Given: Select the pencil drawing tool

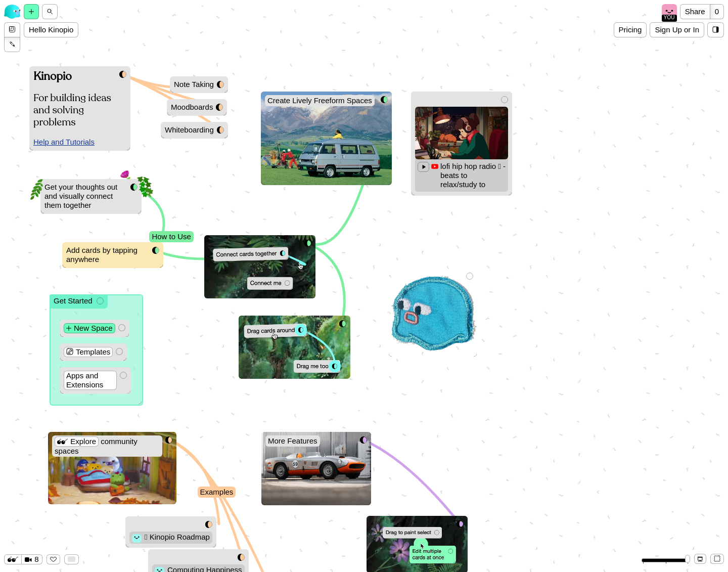Looking at the screenshot, I should click(12, 45).
